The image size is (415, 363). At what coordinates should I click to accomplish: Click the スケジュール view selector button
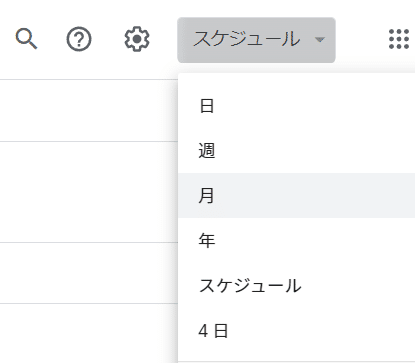click(256, 40)
